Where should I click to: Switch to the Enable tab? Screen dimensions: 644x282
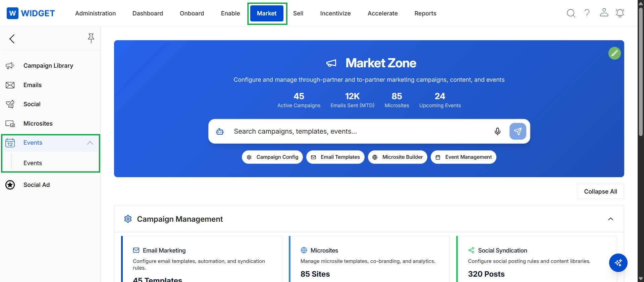coord(230,13)
